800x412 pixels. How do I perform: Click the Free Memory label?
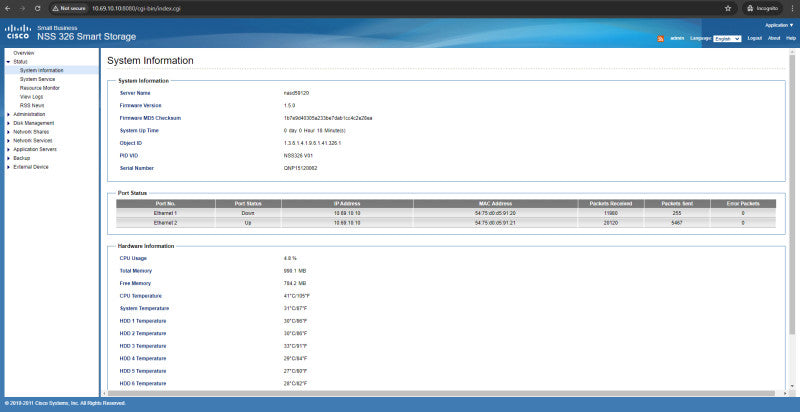click(135, 283)
